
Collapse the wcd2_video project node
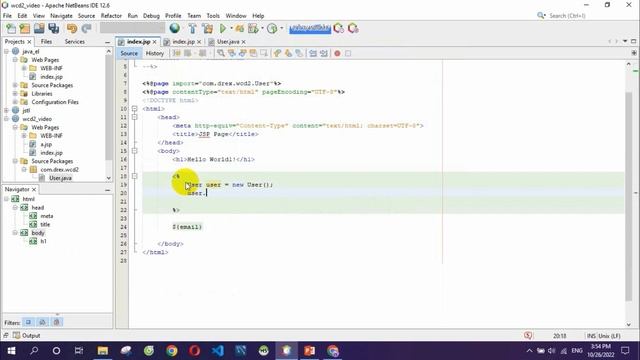pos(7,119)
